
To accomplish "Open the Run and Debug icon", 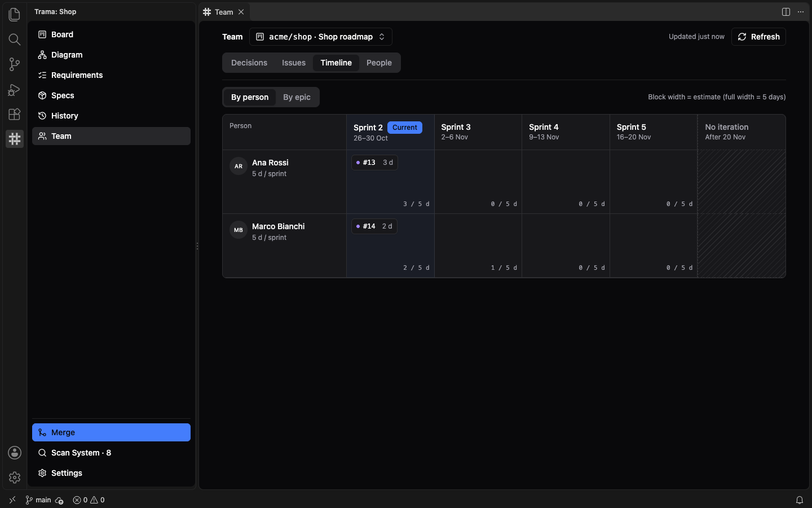I will pos(15,89).
